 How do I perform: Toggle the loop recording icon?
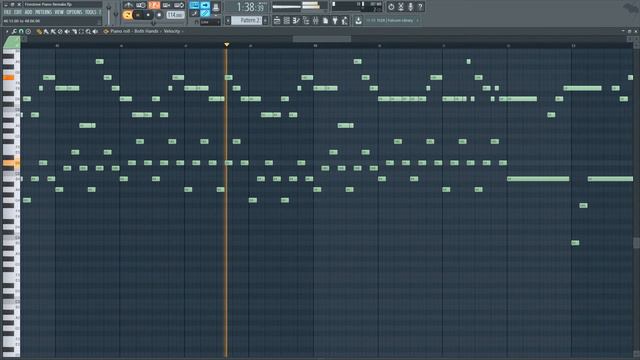tap(179, 5)
